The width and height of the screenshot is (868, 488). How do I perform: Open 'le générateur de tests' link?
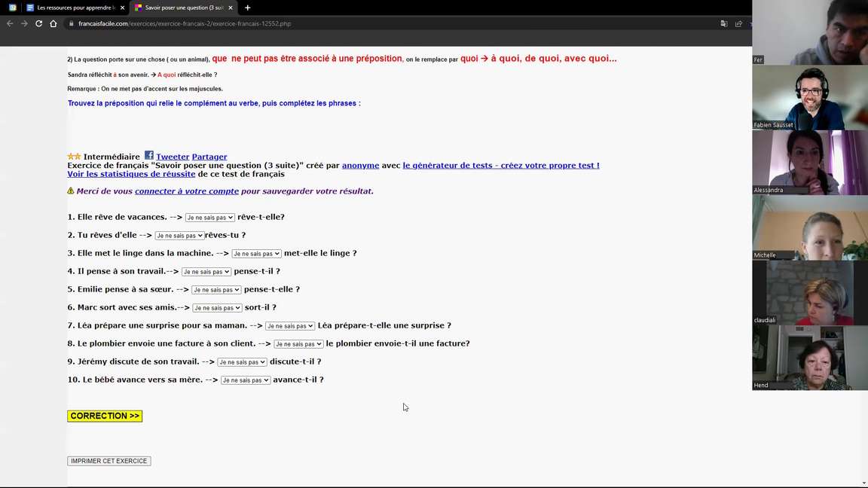[x=501, y=166]
